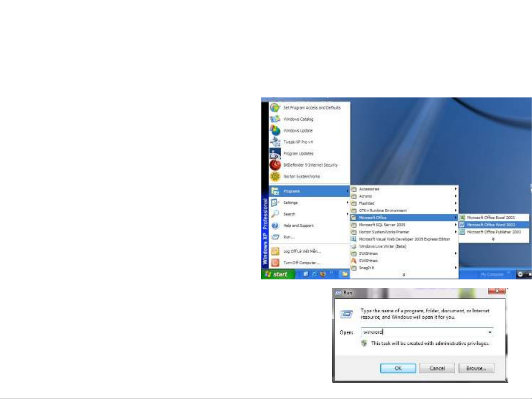
Task: Select Microsoft Office Publisher 2003
Action: click(494, 232)
